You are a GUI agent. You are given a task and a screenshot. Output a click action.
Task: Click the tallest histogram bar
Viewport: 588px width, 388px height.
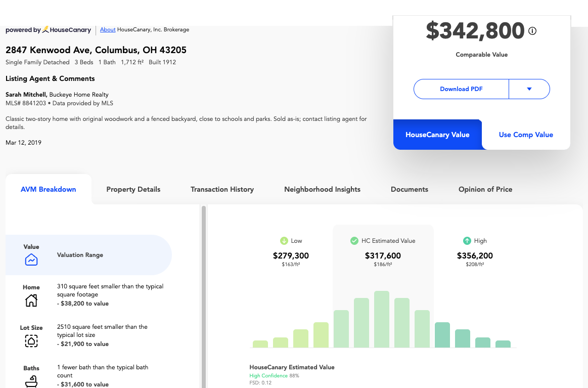(381, 319)
